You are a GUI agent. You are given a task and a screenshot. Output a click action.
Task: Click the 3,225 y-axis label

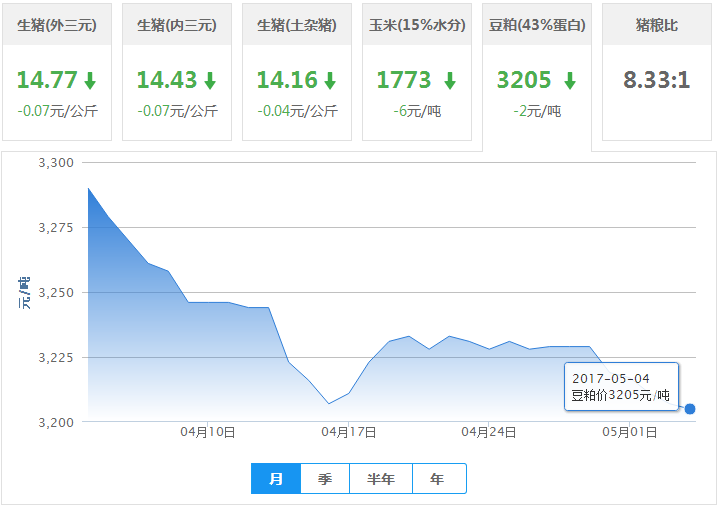click(x=56, y=358)
